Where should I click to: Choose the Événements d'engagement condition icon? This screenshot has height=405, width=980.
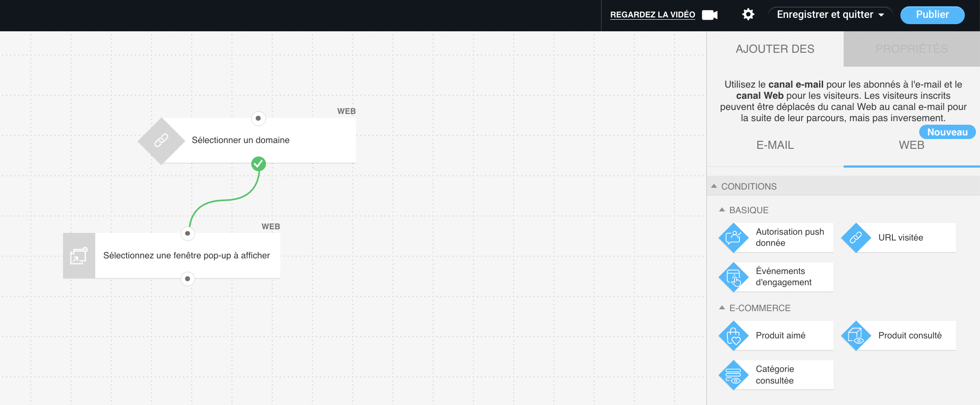pos(733,277)
